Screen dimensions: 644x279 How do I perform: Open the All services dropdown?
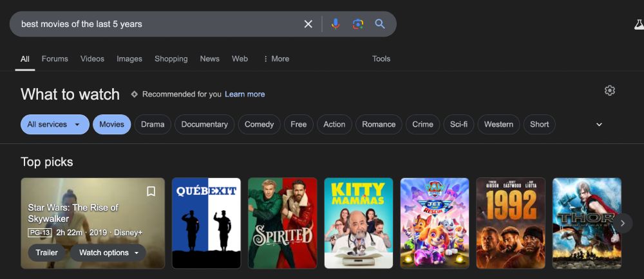click(55, 125)
